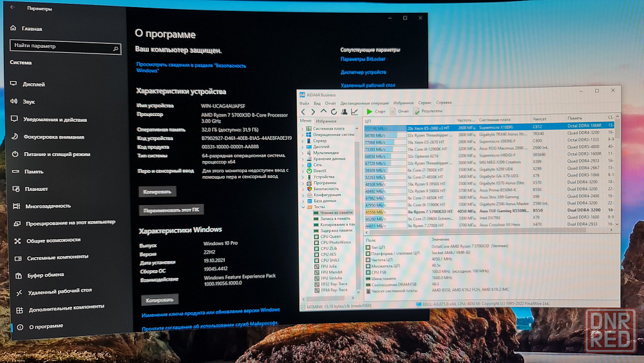The height and width of the screenshot is (363, 644).
Task: Collapse the Тесты tree node
Action: [303, 207]
